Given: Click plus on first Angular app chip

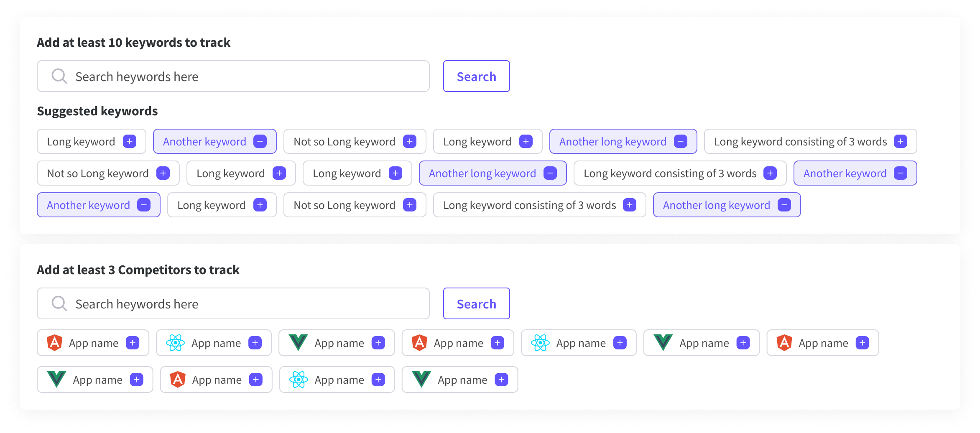Looking at the screenshot, I should (133, 343).
